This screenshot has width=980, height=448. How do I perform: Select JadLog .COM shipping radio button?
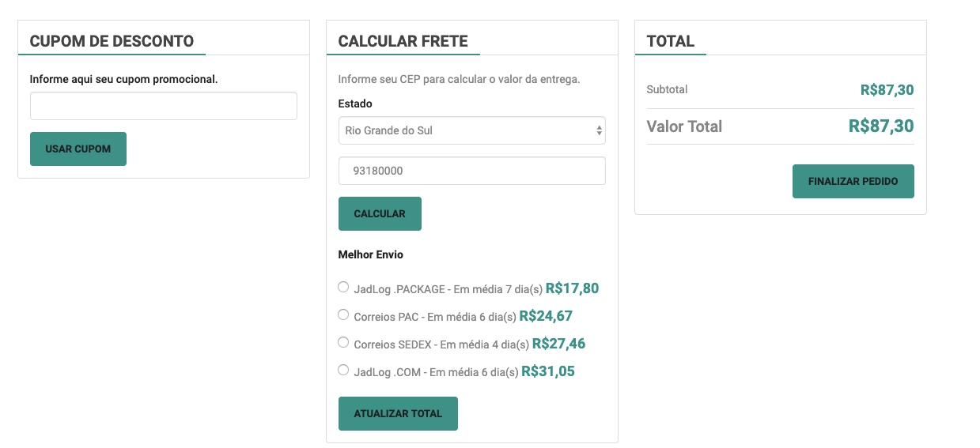tap(343, 370)
